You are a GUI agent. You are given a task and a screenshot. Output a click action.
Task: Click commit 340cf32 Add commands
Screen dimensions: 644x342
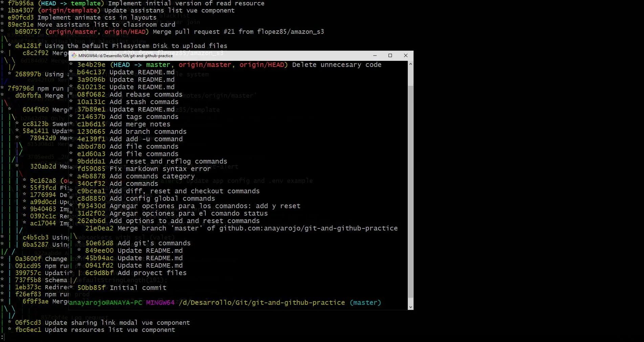(x=117, y=184)
